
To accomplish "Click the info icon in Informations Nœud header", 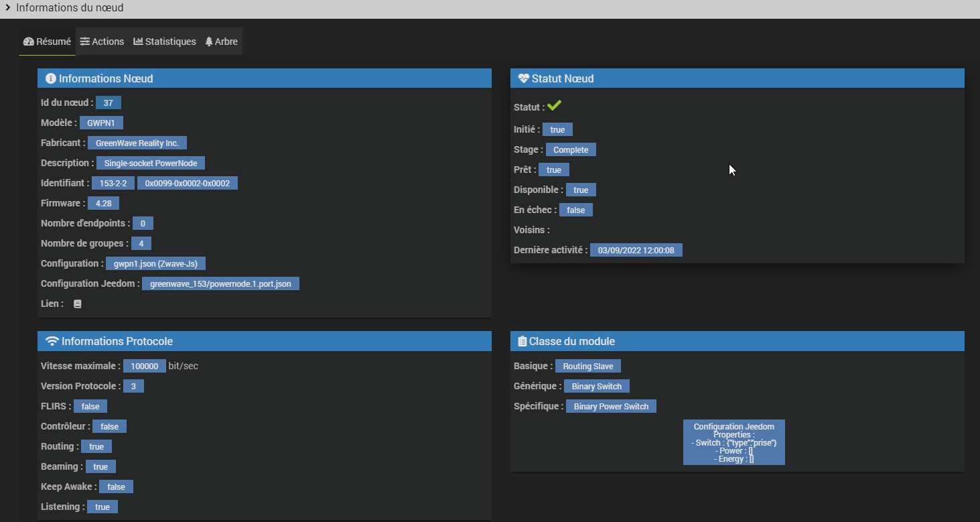I will 50,78.
